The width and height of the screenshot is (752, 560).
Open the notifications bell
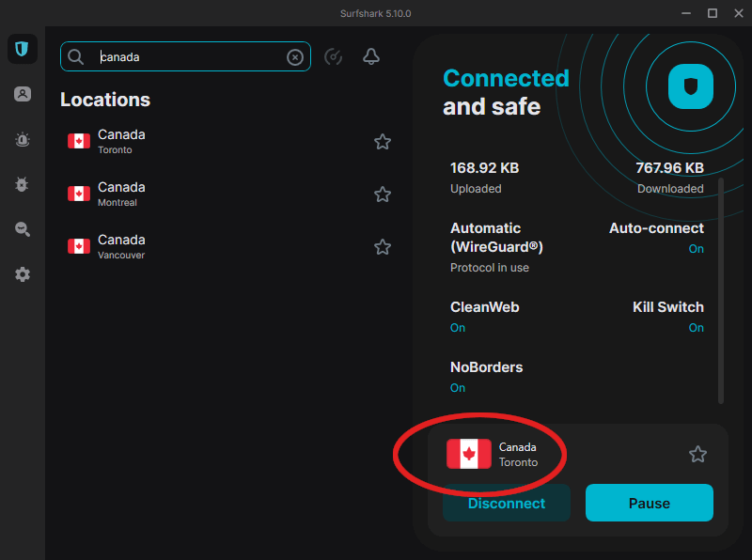tap(370, 56)
